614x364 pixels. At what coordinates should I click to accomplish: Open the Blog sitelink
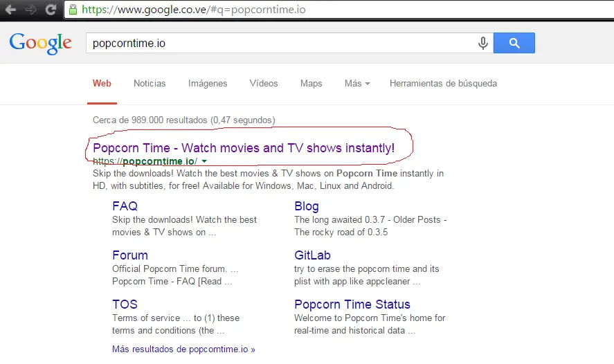[307, 206]
